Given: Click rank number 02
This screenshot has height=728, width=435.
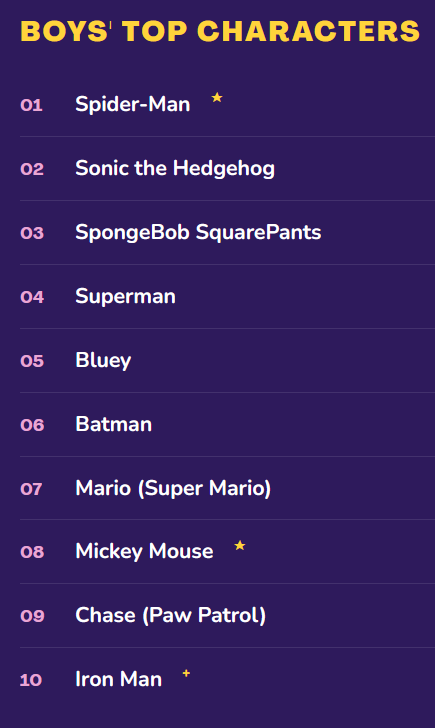Looking at the screenshot, I should (x=32, y=169).
